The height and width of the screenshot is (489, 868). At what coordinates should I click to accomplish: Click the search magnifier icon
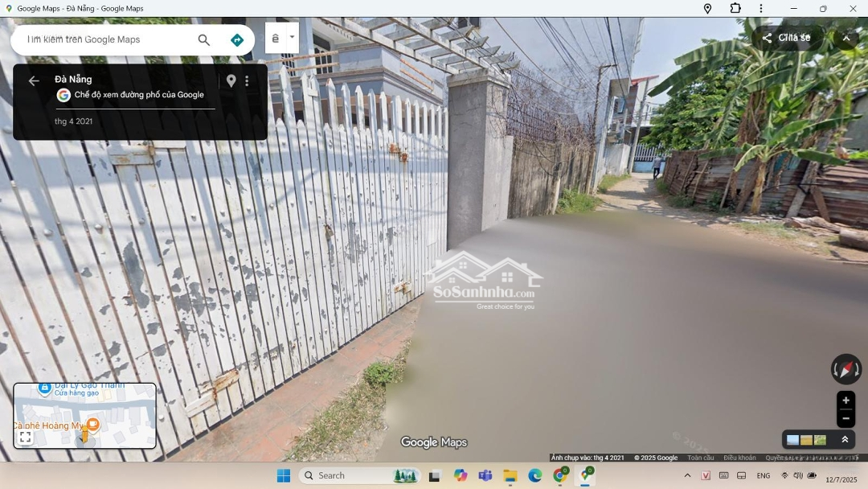click(x=204, y=40)
